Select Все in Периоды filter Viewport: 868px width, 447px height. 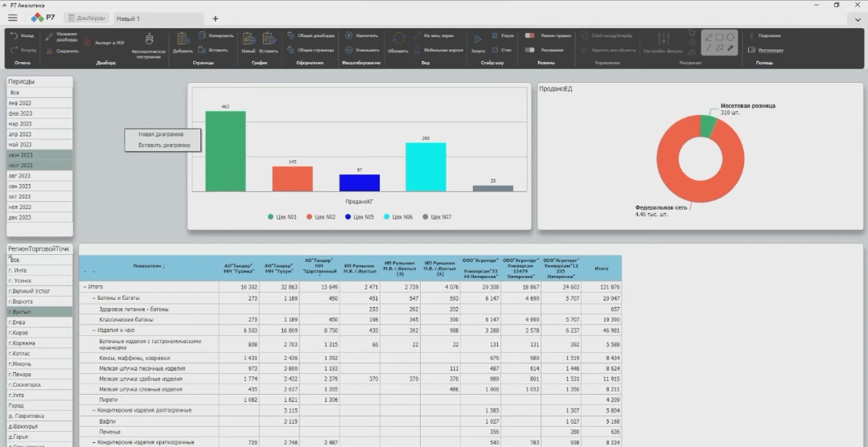click(x=39, y=92)
